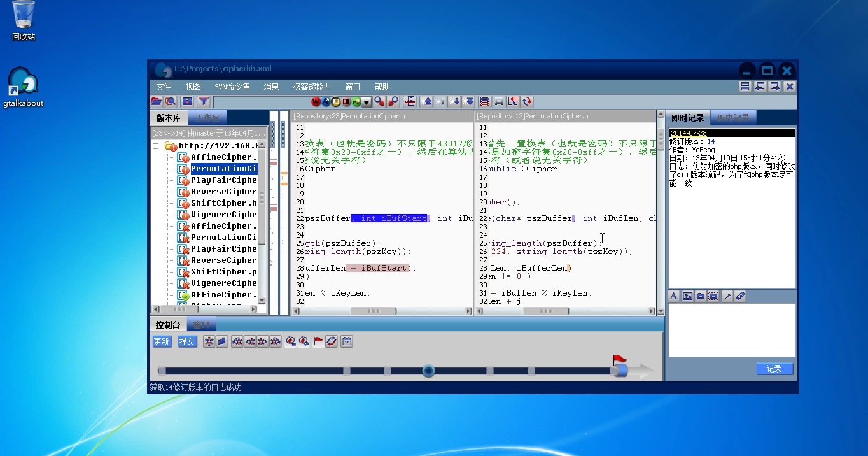Image resolution: width=868 pixels, height=456 pixels.
Task: Click the blue down-arrow icon with bottom bar
Action: 469,101
